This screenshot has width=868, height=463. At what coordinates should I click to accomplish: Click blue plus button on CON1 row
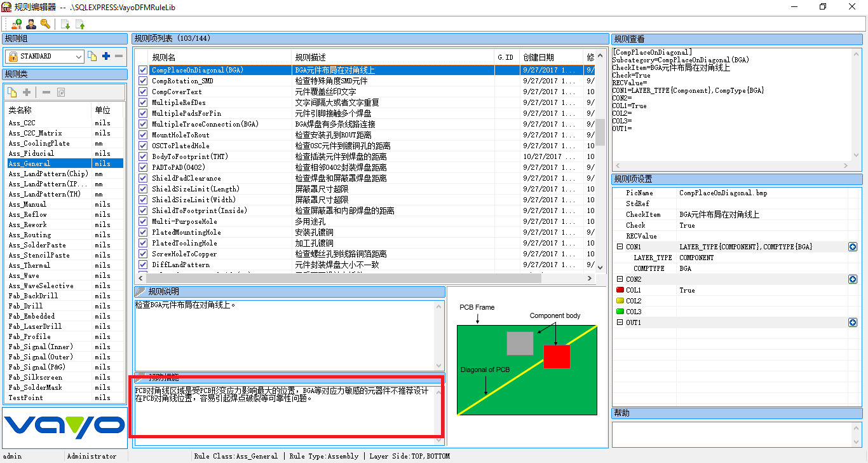853,247
